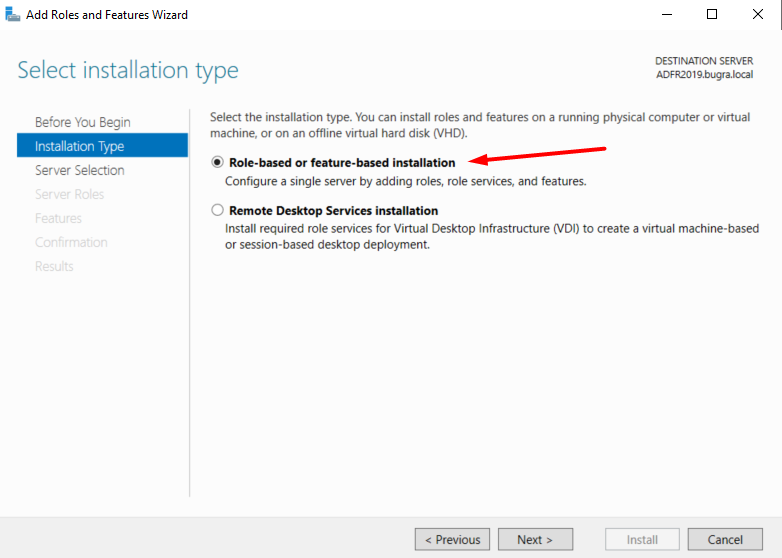
Task: Close the Add Roles and Features Wizard
Action: pos(758,14)
